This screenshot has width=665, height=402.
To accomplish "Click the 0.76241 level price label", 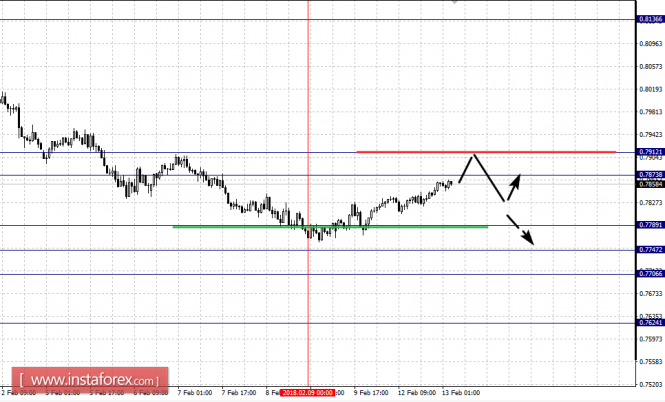I will (x=651, y=323).
